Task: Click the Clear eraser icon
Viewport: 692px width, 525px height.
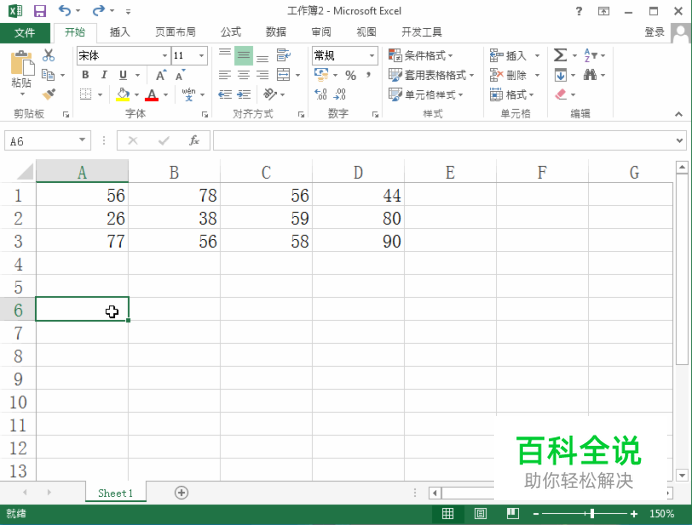Action: coord(560,94)
